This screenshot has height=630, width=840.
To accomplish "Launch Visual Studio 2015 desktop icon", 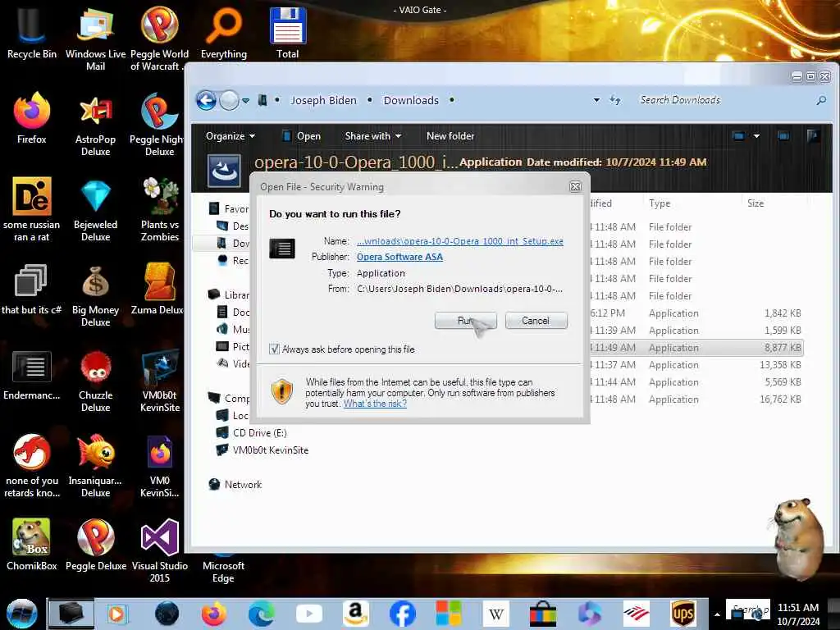I will pyautogui.click(x=160, y=550).
